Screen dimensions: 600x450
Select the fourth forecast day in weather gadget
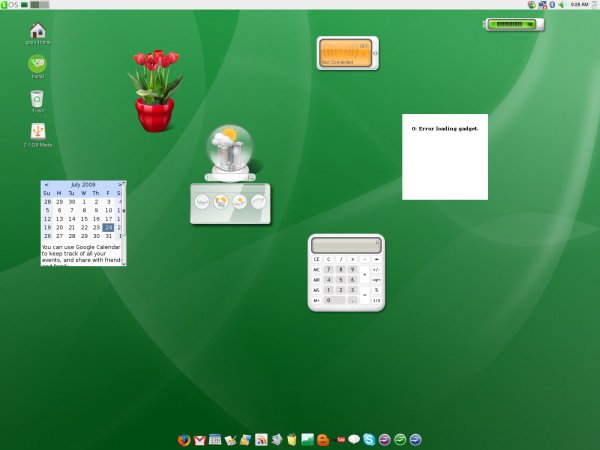point(258,202)
